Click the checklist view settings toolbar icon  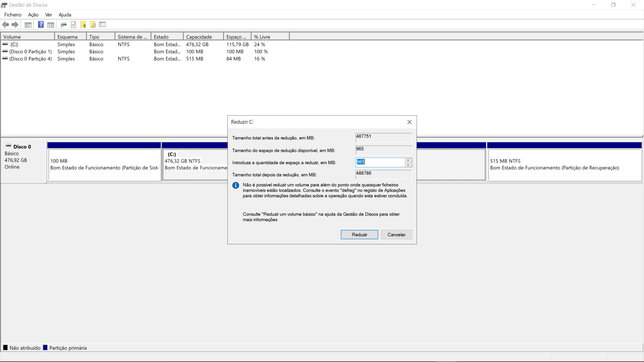point(103,24)
